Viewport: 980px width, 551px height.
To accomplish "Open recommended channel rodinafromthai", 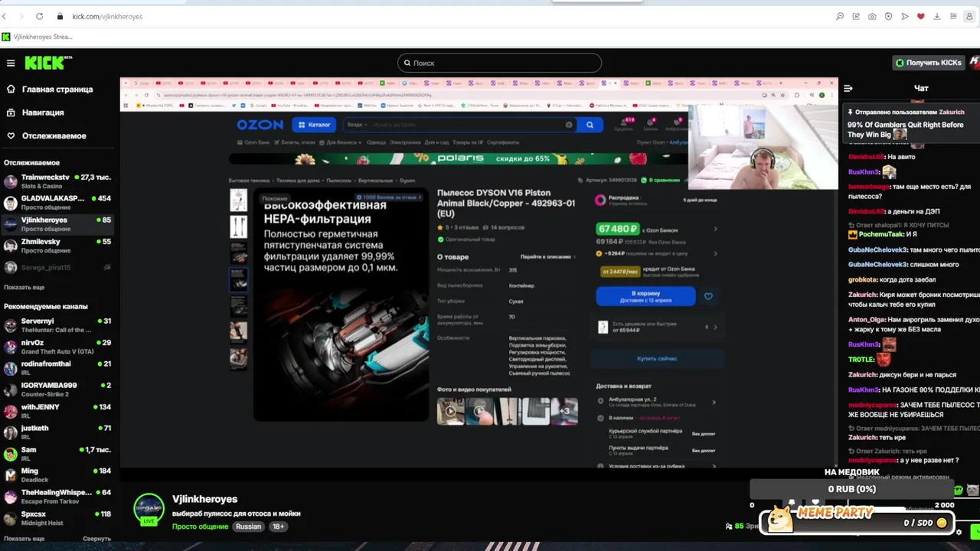I will click(58, 368).
